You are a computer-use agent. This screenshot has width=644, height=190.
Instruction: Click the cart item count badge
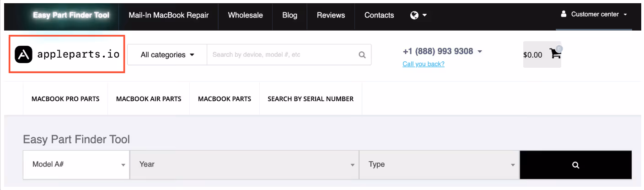pyautogui.click(x=559, y=48)
